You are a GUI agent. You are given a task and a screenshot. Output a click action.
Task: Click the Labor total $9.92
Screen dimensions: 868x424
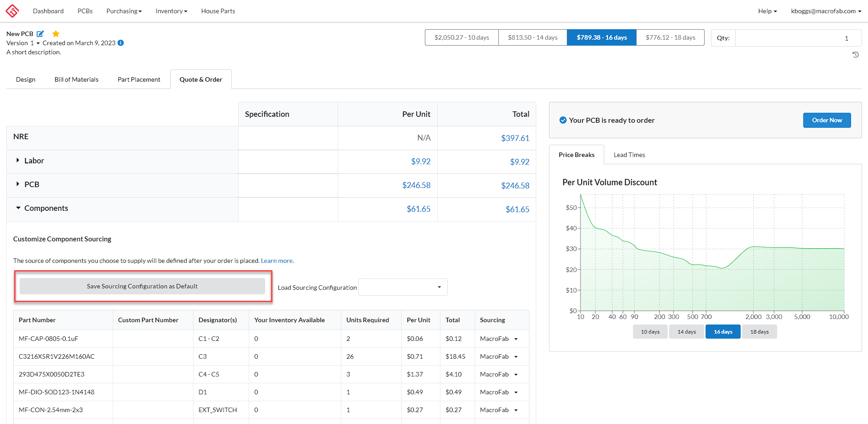[520, 162]
